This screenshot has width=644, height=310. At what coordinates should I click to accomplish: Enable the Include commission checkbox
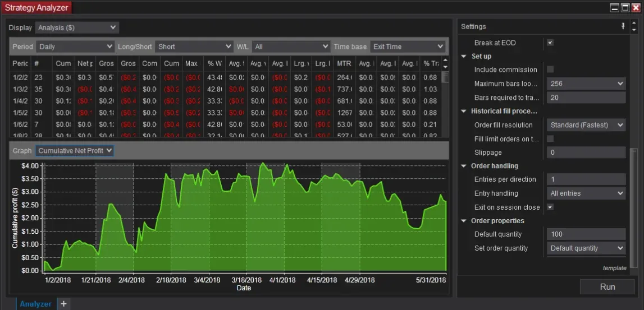550,70
